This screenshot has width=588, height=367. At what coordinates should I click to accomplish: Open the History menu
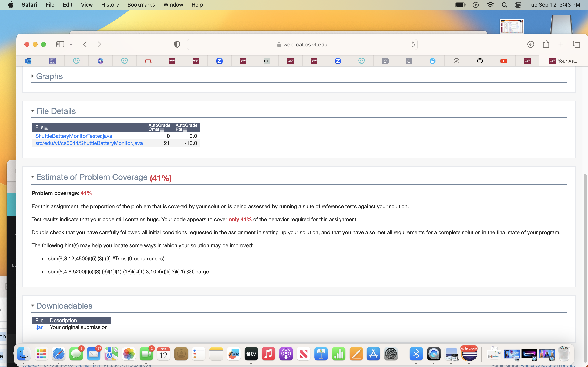(x=110, y=5)
